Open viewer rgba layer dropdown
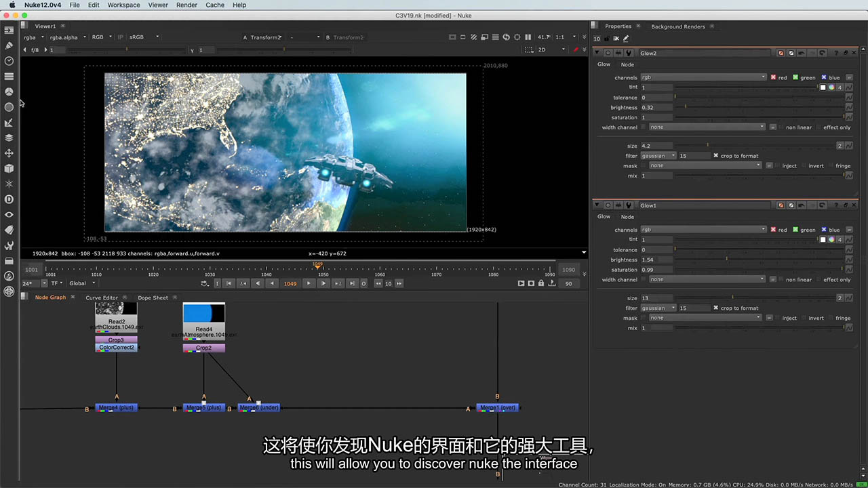This screenshot has height=488, width=868. 33,37
